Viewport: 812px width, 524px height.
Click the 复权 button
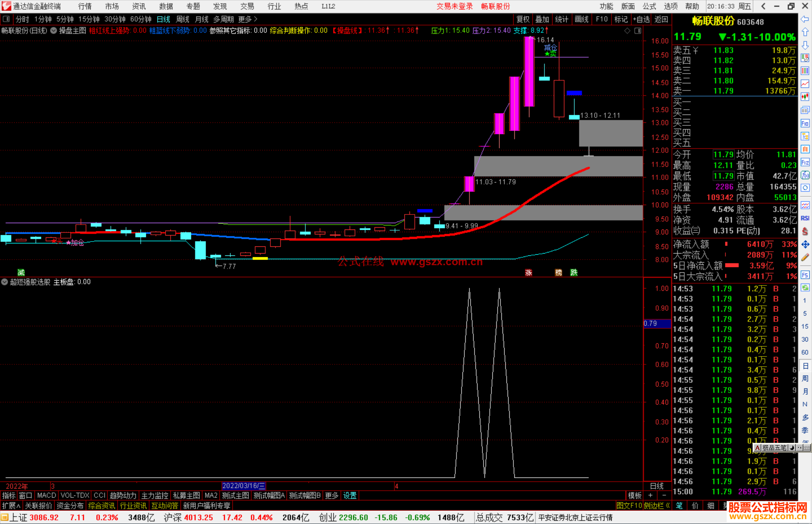pos(523,19)
